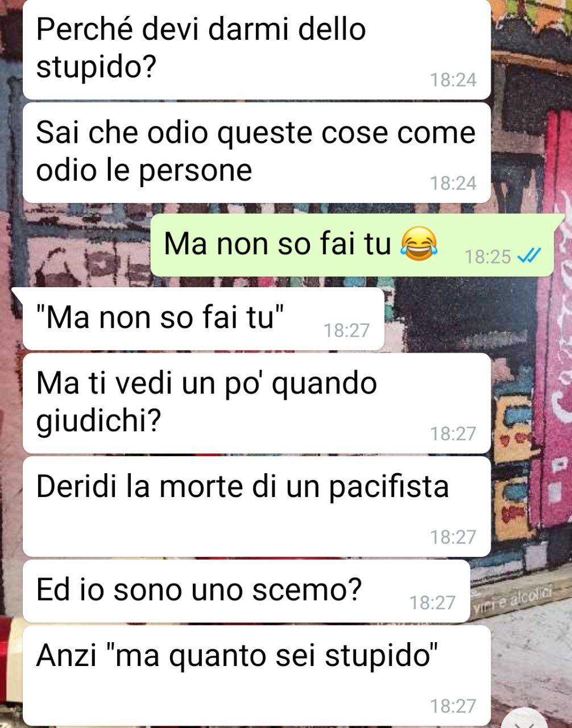The height and width of the screenshot is (728, 572).
Task: Select message "Deridi la morte di un pacifista"
Action: coord(256,507)
